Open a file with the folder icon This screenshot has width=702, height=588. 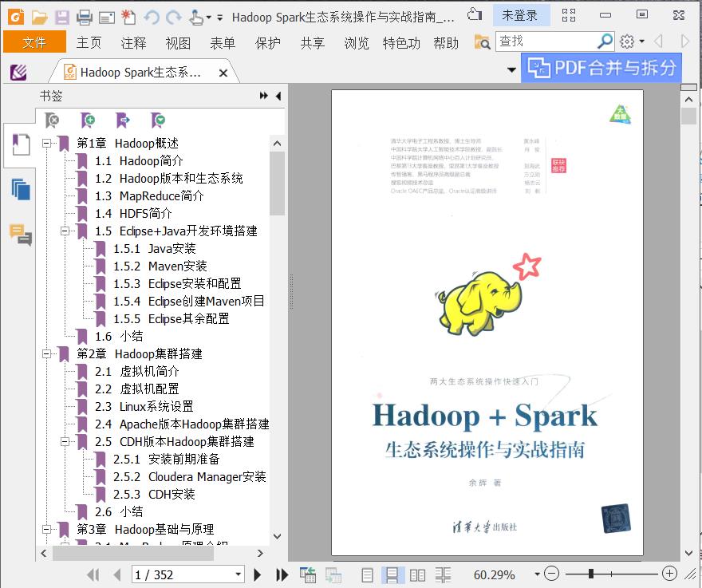click(x=40, y=18)
